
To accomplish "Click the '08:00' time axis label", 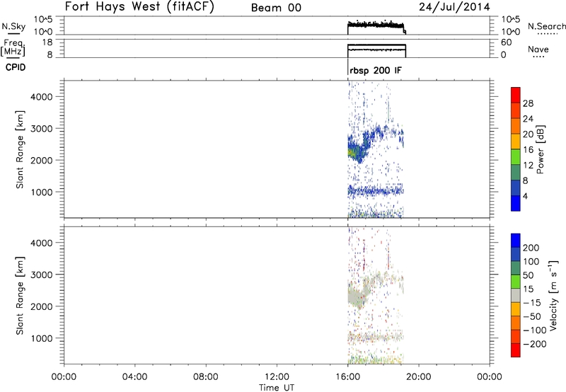I will (206, 377).
